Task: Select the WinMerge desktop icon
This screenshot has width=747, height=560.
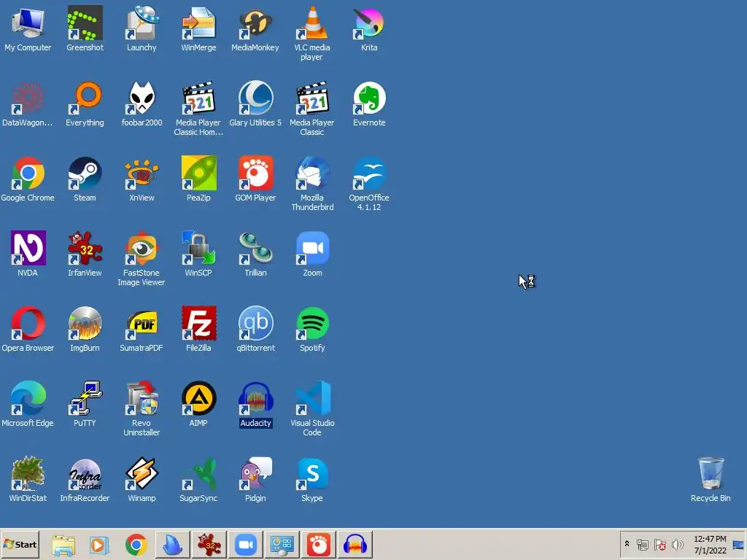Action: pos(198,28)
